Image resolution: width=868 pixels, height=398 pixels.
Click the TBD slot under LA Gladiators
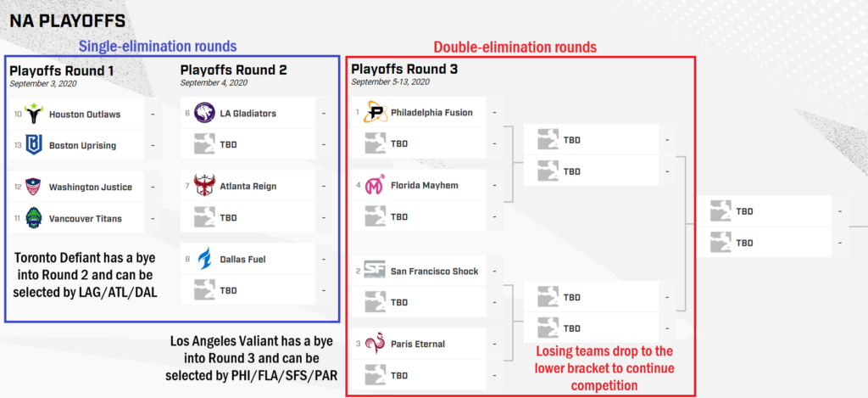point(248,144)
